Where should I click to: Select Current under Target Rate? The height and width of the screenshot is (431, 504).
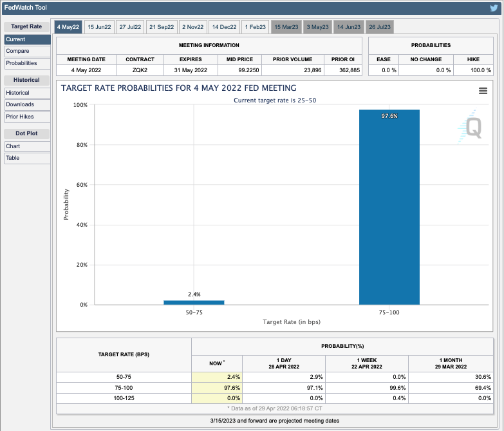pos(27,39)
